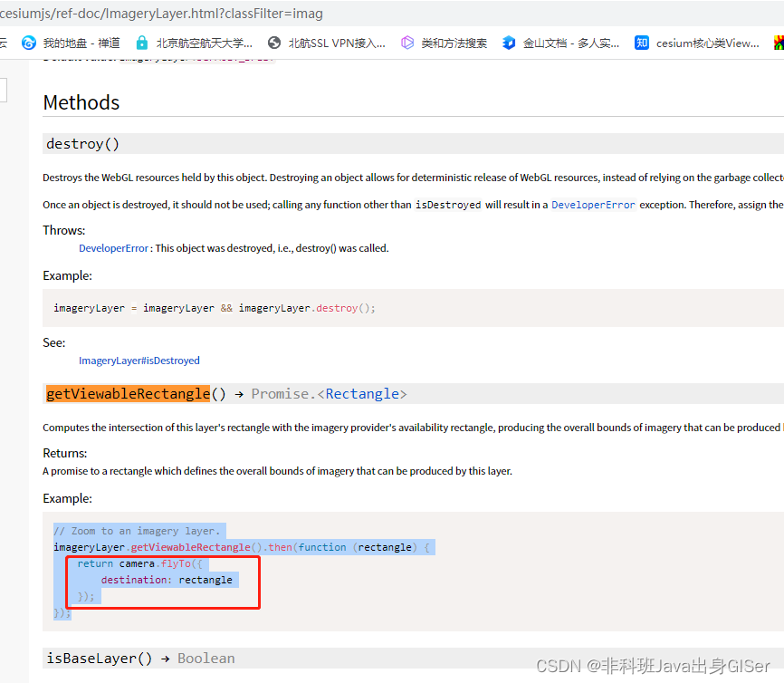Click the globe icon on 北航SSL VPN bookmark
The height and width of the screenshot is (683, 784).
[x=273, y=42]
